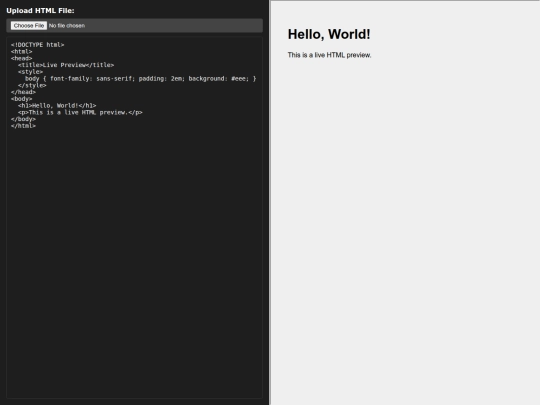540x405 pixels.
Task: Click the opening <body> tag line
Action: (21, 99)
